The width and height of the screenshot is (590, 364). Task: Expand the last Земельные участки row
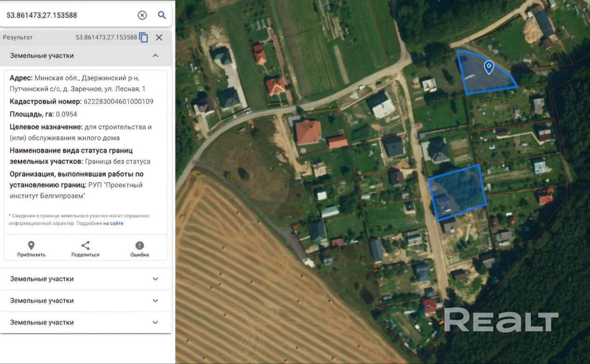(155, 323)
